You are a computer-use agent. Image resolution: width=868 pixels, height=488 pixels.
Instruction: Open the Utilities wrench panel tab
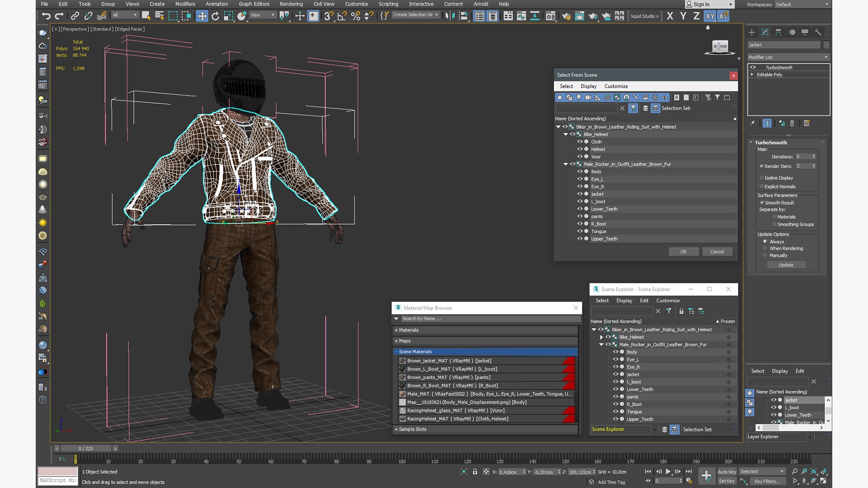point(818,32)
